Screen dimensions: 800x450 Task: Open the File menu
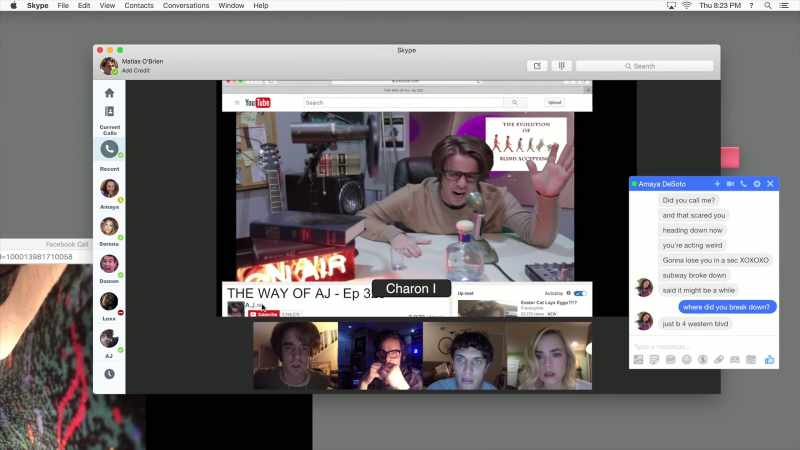point(63,6)
